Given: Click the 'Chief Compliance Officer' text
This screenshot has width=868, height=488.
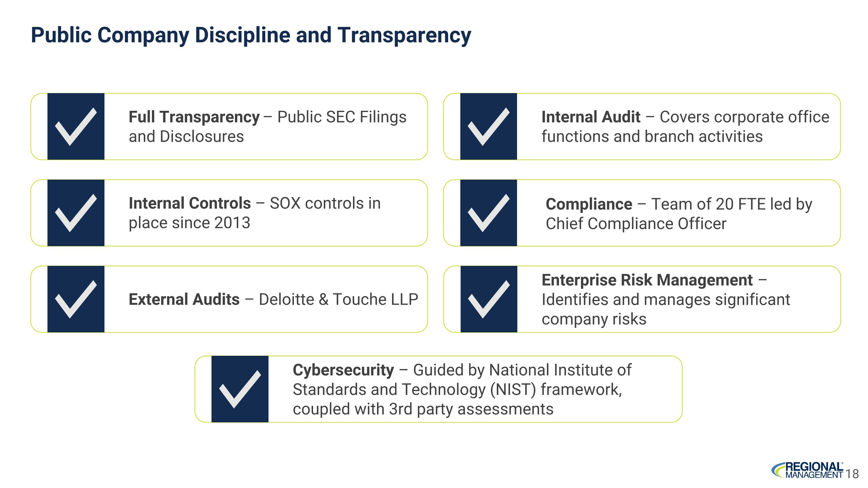Looking at the screenshot, I should point(636,224).
